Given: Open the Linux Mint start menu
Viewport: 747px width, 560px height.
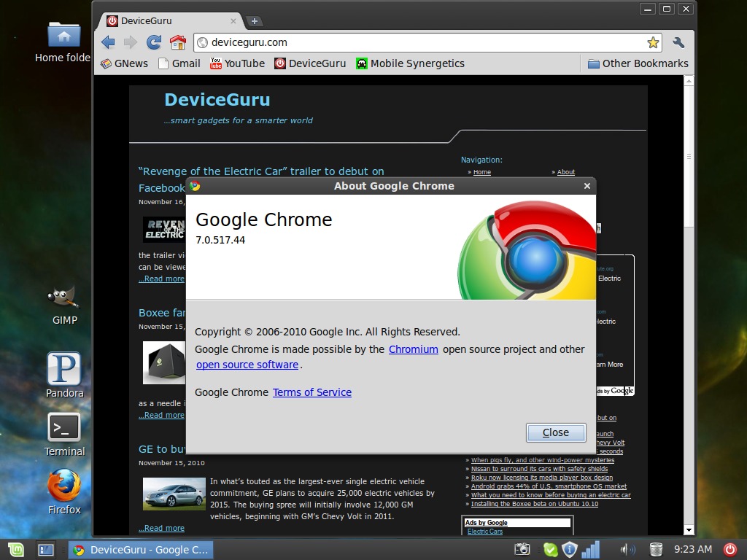Looking at the screenshot, I should pos(16,550).
